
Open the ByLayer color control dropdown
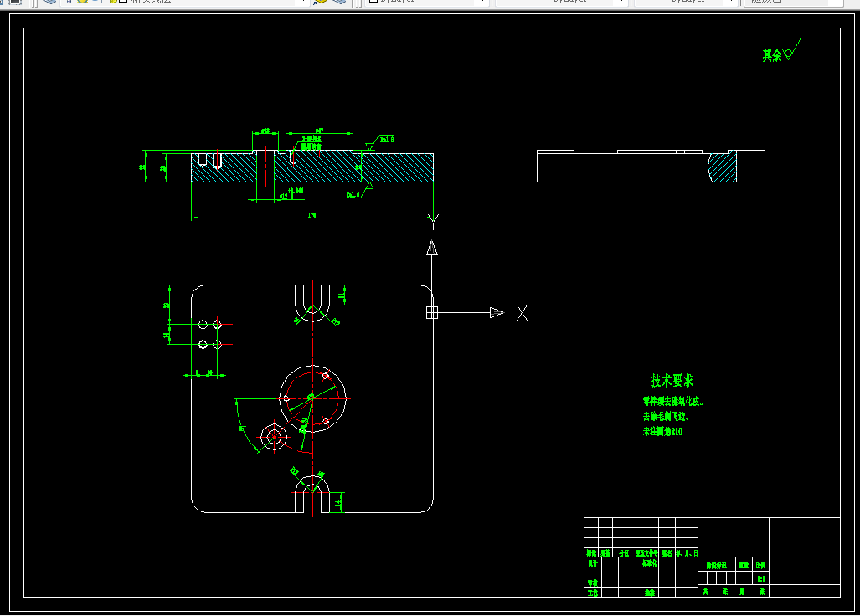click(x=482, y=1)
